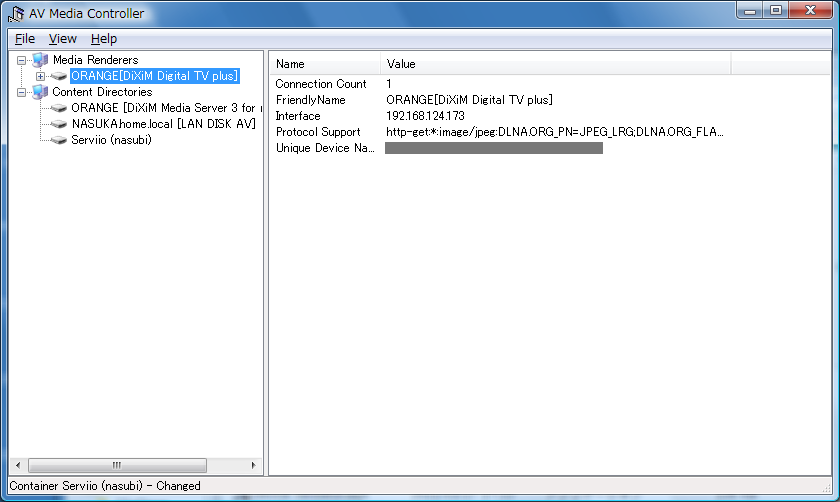Sort list by the Name column header
Image resolution: width=840 pixels, height=502 pixels.
pos(324,64)
